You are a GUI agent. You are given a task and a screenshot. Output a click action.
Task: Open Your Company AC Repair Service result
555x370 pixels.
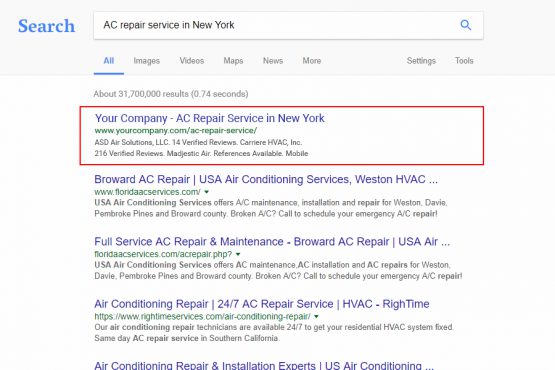pyautogui.click(x=210, y=118)
